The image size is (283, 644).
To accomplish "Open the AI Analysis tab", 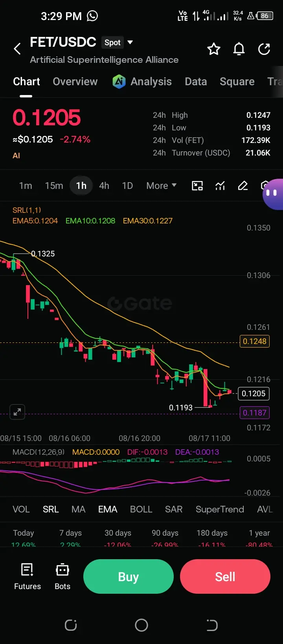I will (142, 82).
